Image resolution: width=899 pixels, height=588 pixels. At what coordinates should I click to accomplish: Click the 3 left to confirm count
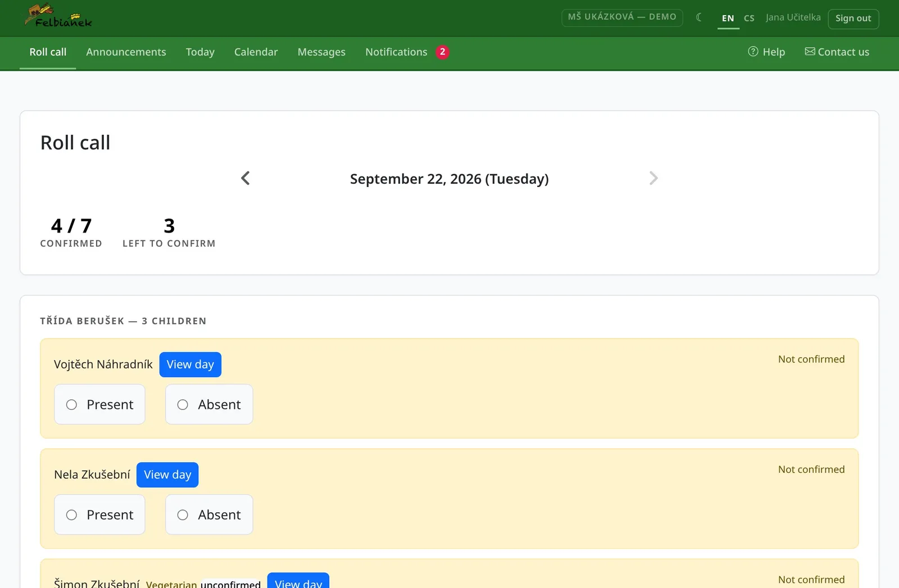pos(169,232)
